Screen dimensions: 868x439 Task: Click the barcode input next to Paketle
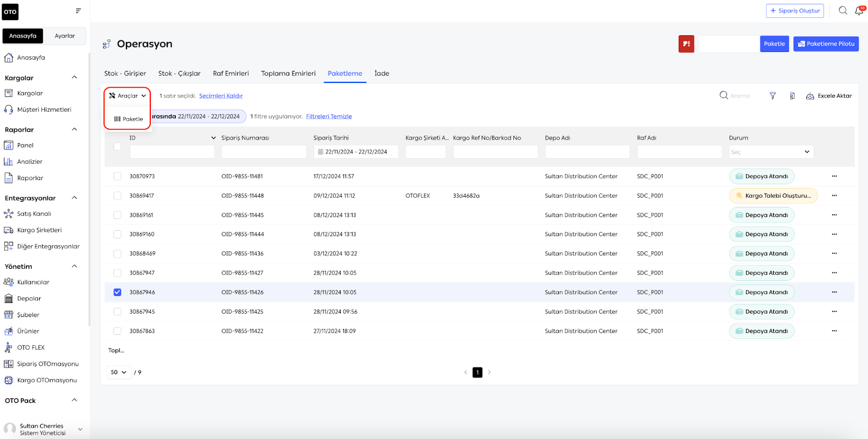[x=729, y=44]
